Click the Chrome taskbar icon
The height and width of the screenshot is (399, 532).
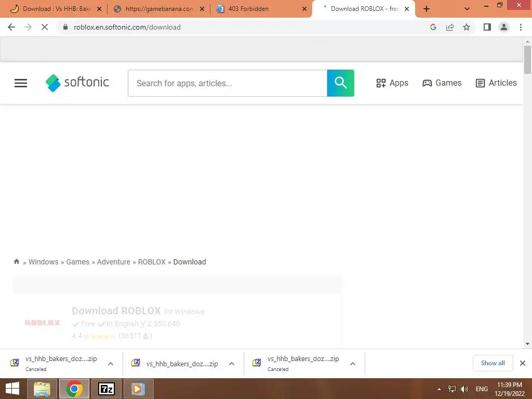tap(74, 389)
